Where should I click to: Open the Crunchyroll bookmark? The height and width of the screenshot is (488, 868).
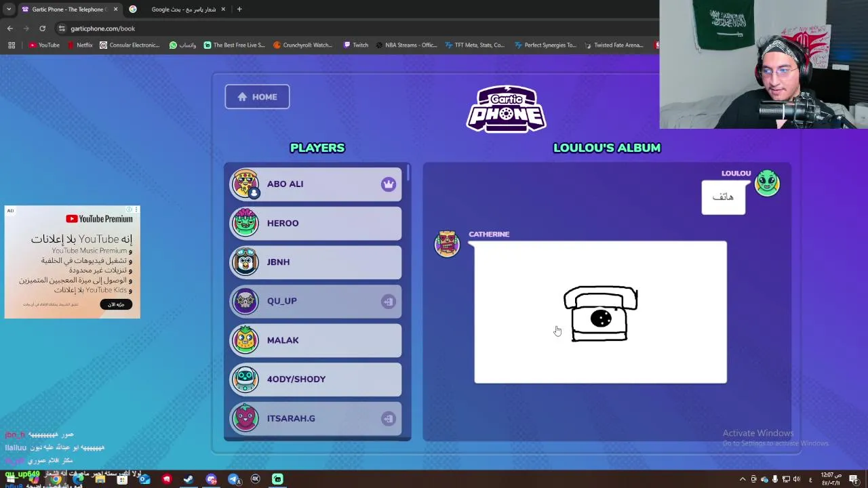(x=302, y=45)
